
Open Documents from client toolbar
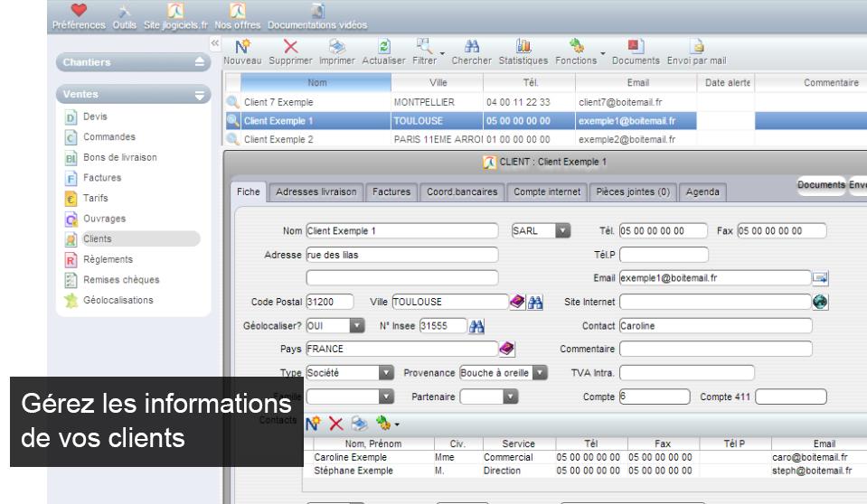636,52
